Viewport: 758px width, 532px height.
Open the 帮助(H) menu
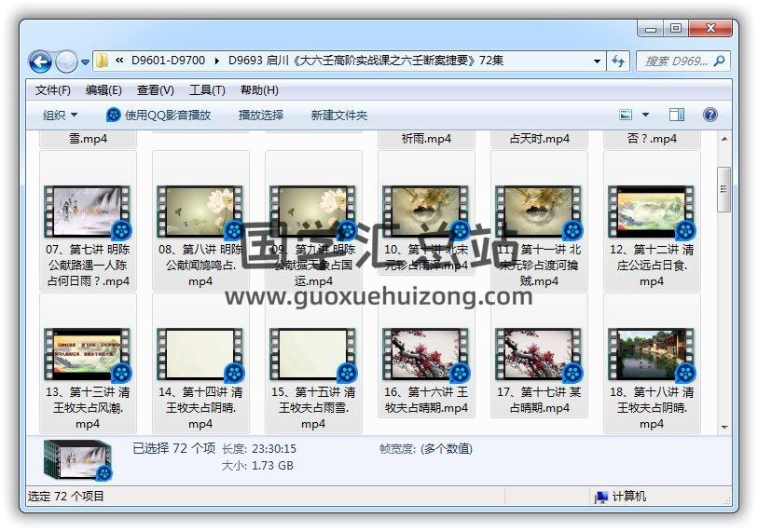coord(259,90)
